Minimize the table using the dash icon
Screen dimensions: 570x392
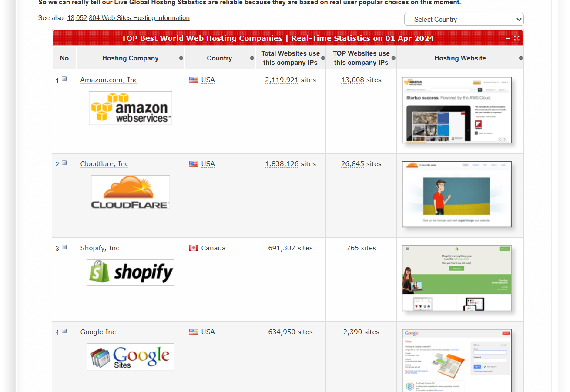[x=508, y=38]
